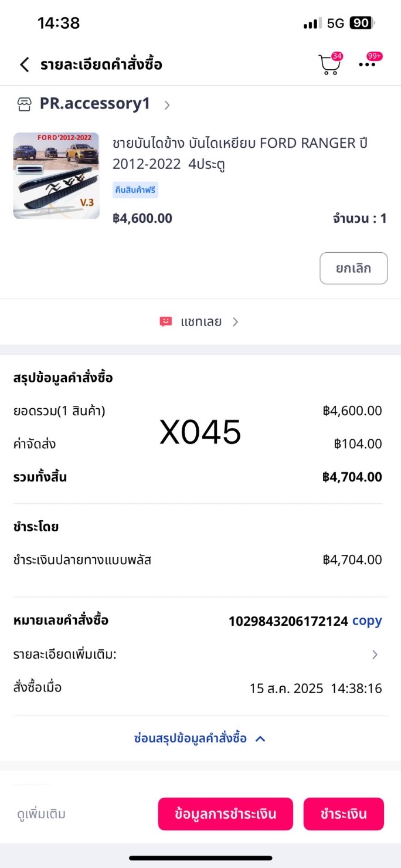Tap the Ford Ranger side step thumbnail
Image resolution: width=401 pixels, height=868 pixels.
tap(56, 176)
